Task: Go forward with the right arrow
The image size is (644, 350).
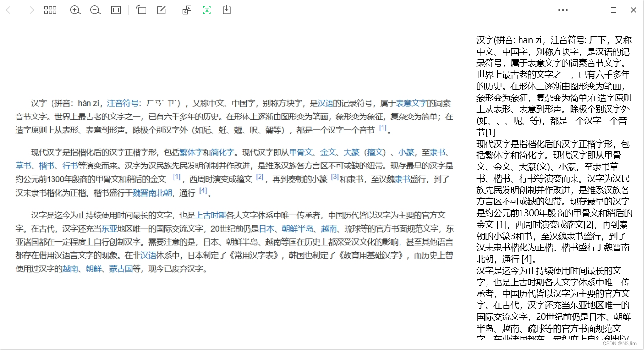Action: click(30, 10)
